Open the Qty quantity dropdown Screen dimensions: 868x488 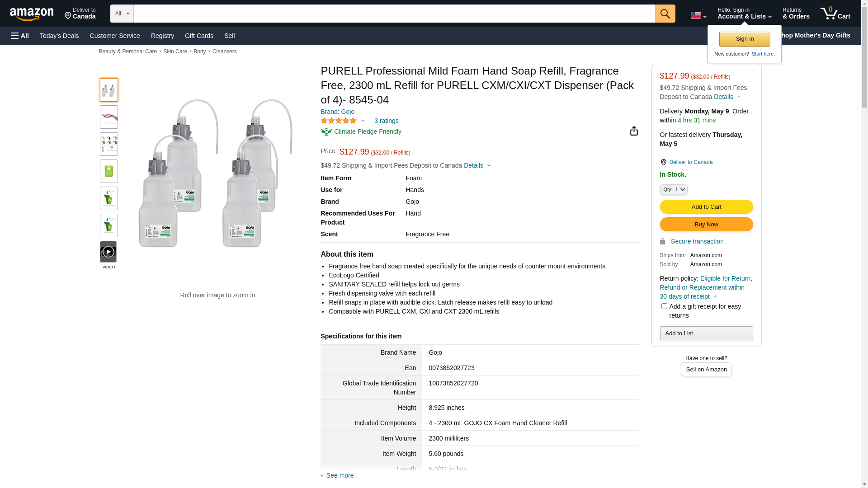click(x=674, y=189)
